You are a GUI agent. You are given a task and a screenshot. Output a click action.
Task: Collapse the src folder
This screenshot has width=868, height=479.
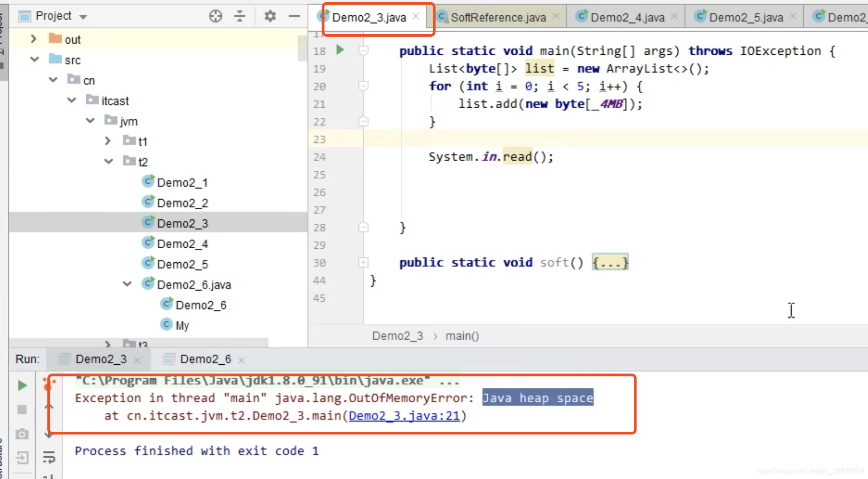click(35, 59)
